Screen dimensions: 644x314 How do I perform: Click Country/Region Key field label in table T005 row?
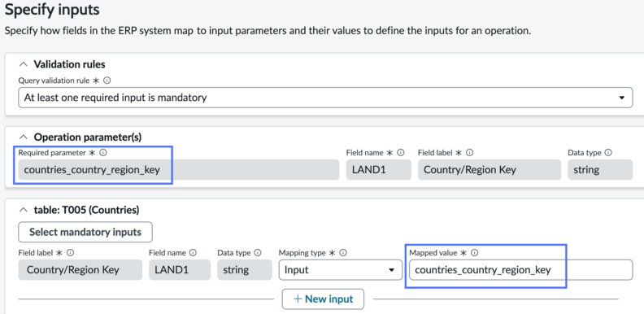click(80, 270)
